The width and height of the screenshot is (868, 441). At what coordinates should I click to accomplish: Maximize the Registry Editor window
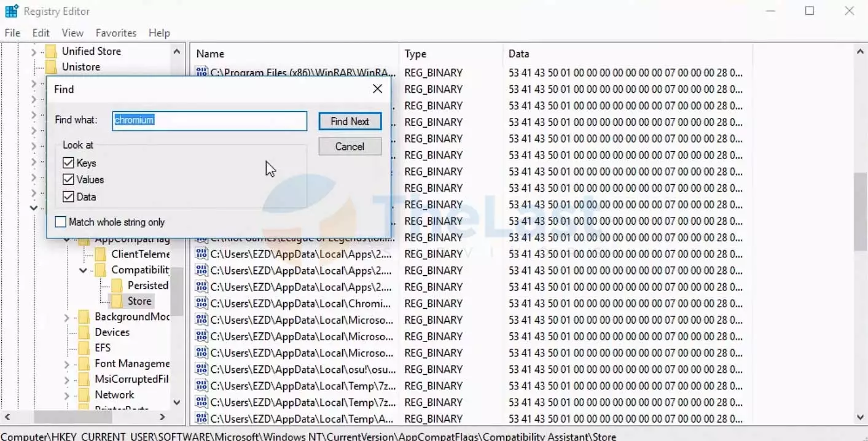click(810, 11)
